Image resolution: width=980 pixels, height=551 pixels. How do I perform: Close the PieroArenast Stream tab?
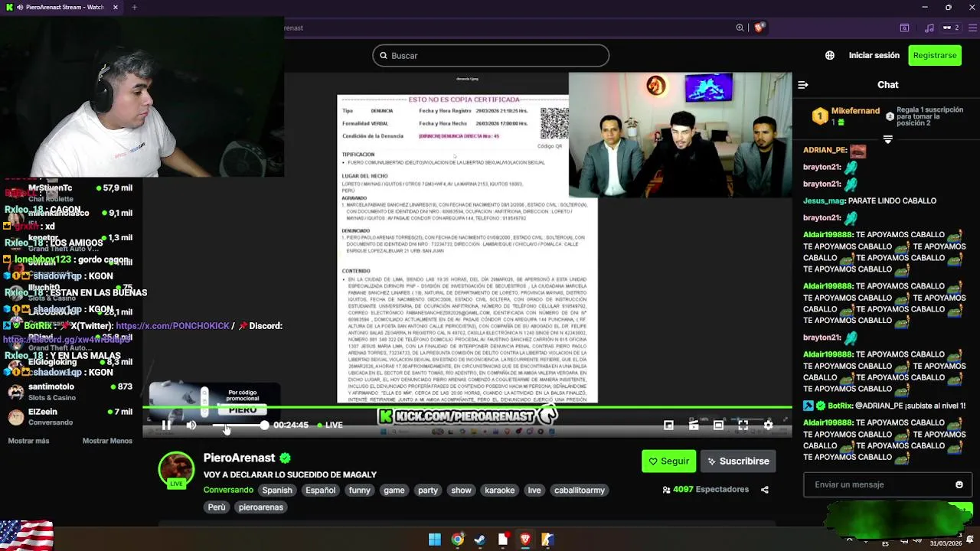tap(116, 8)
